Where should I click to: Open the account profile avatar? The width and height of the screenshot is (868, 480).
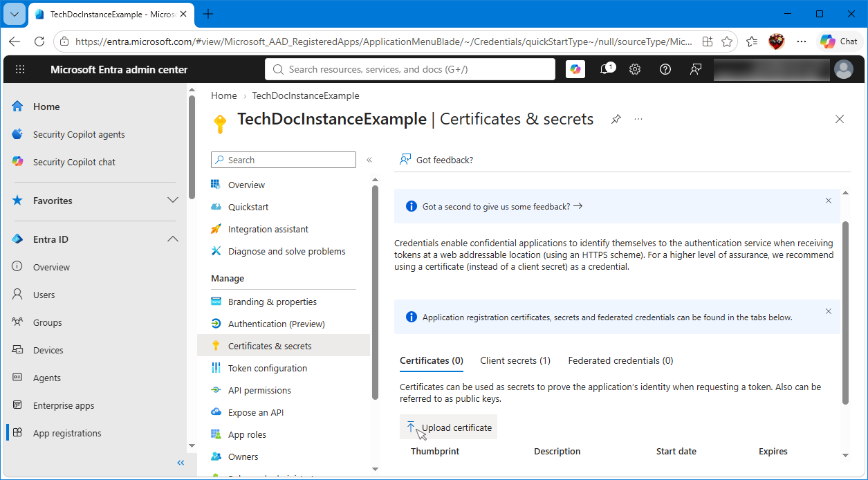pyautogui.click(x=844, y=69)
